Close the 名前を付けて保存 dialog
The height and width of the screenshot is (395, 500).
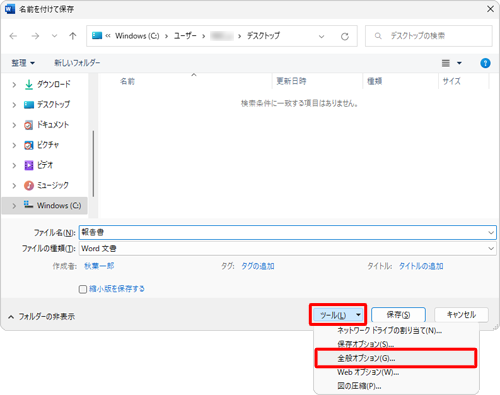pos(490,9)
